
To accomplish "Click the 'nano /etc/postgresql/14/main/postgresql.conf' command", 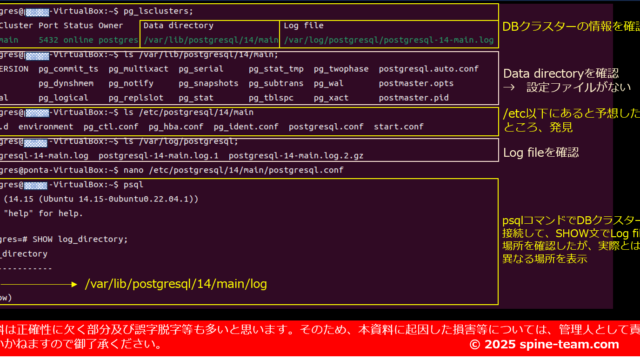I will pyautogui.click(x=233, y=170).
